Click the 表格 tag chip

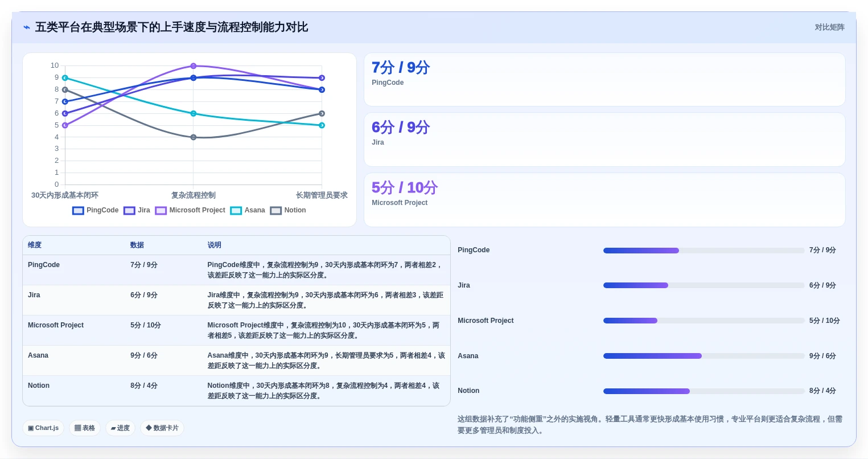point(85,428)
